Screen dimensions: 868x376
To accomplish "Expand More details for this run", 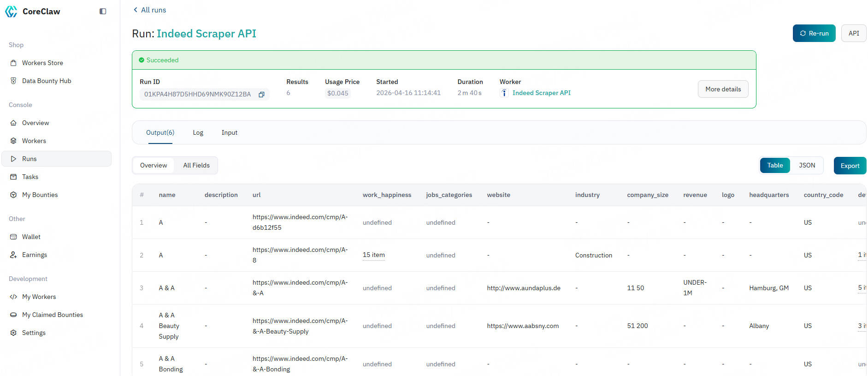I will coord(723,90).
